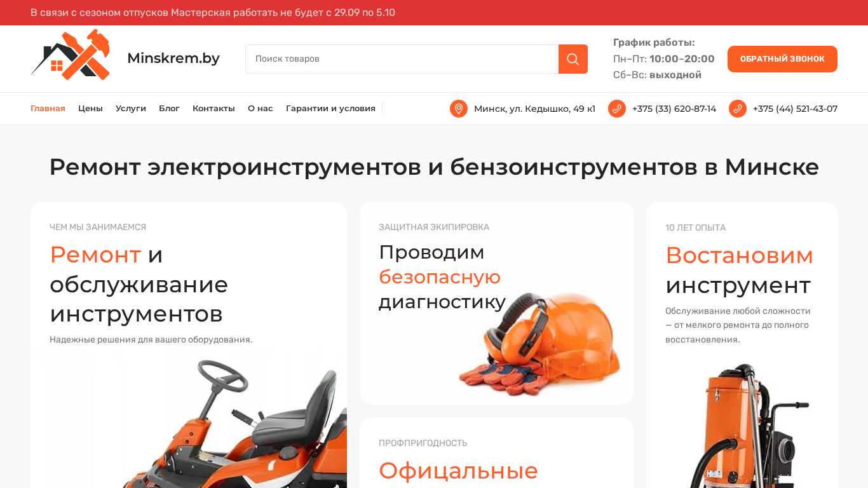Open the Главная menu item
Screen dimensions: 868x488
coord(48,109)
